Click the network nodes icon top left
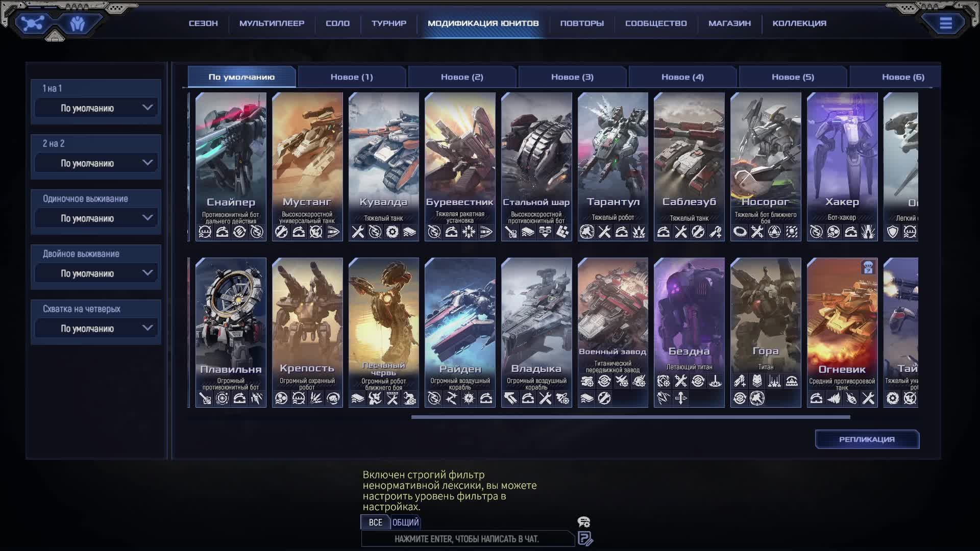Screen dimensions: 980x551 33,23
